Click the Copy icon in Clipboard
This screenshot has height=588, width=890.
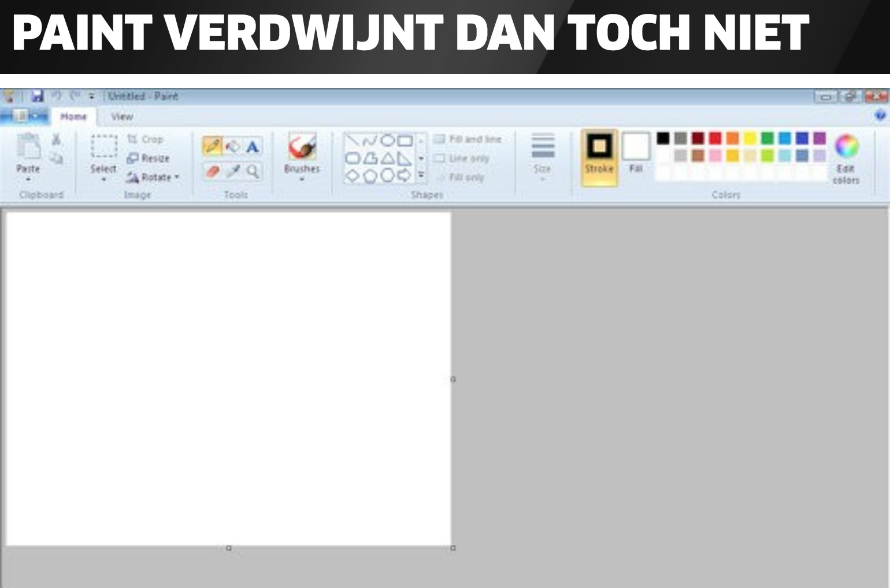[x=56, y=158]
